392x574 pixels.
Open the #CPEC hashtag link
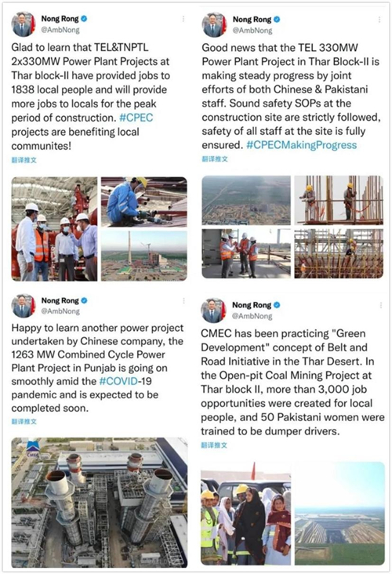136,118
